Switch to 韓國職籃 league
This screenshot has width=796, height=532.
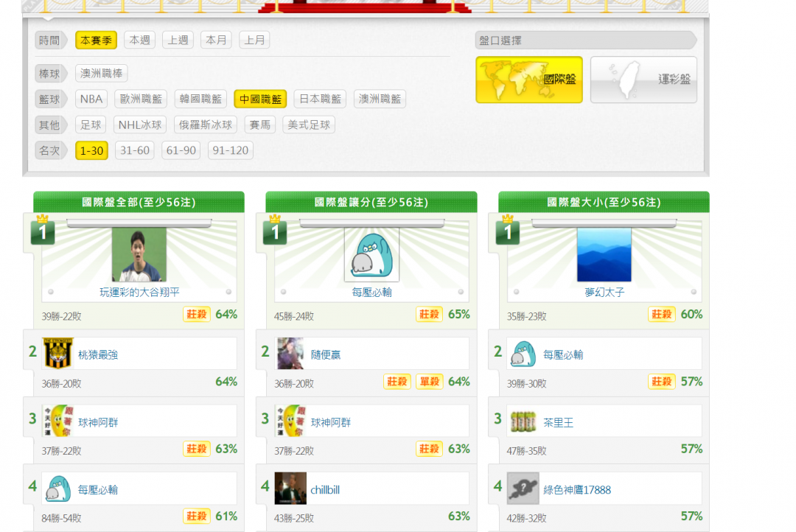[x=201, y=99]
